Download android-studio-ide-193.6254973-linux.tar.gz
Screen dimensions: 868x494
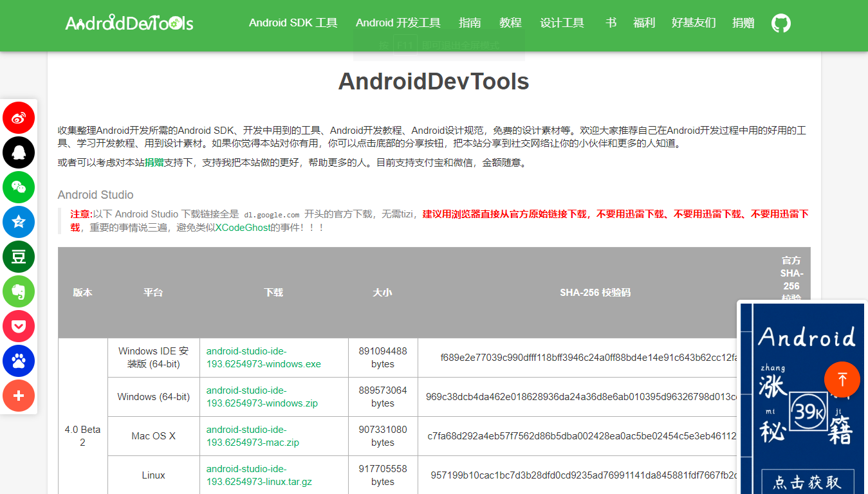tap(259, 475)
